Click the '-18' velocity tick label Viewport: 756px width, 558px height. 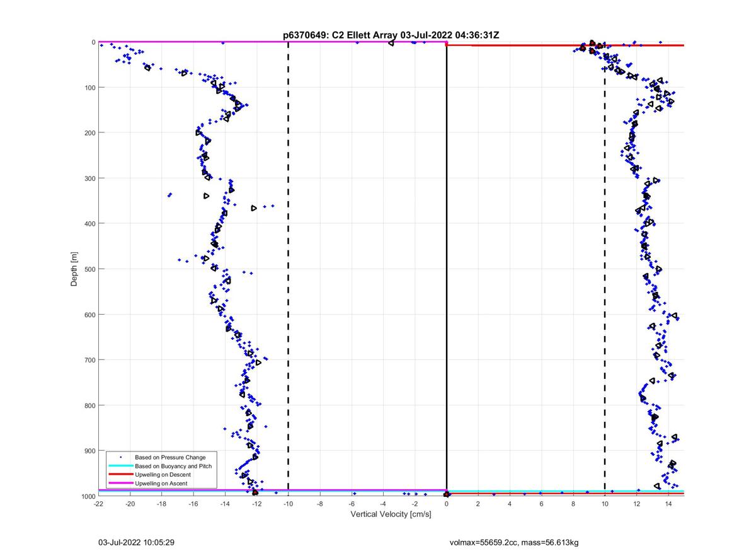[x=162, y=504]
